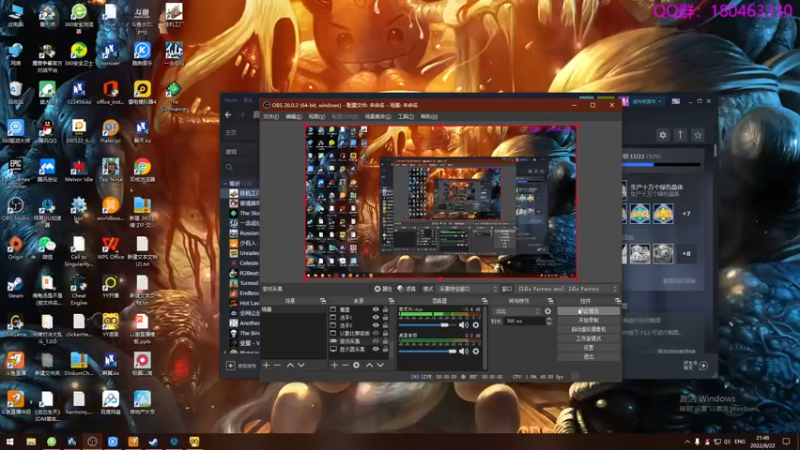The width and height of the screenshot is (800, 450).
Task: Move the selected source up
Action: point(369,365)
